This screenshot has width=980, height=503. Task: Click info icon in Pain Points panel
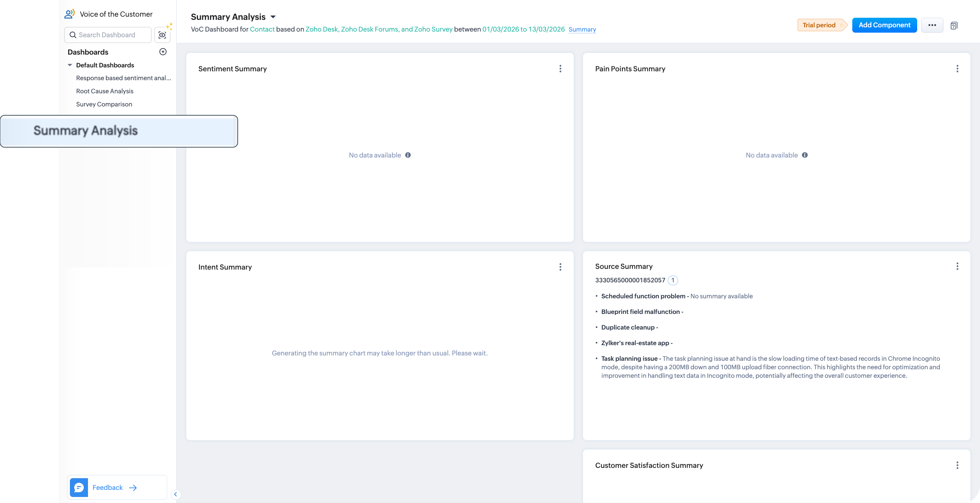pos(805,155)
